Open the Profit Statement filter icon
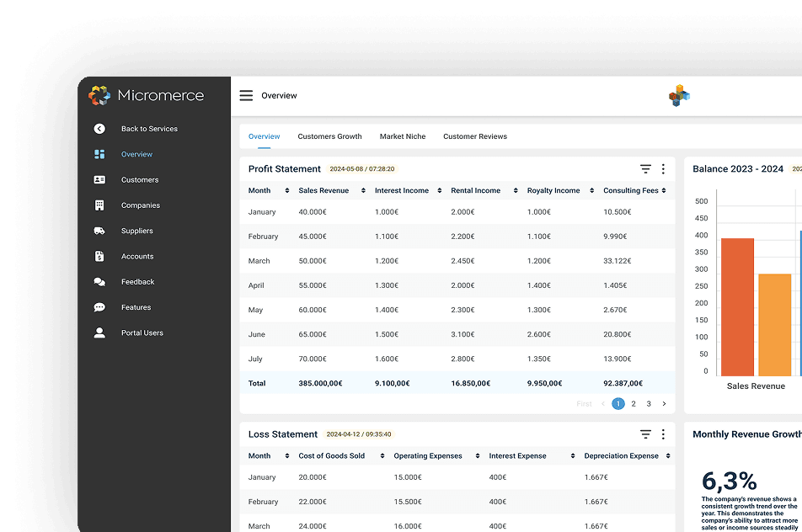Screen dimensions: 802x532 click(x=645, y=168)
